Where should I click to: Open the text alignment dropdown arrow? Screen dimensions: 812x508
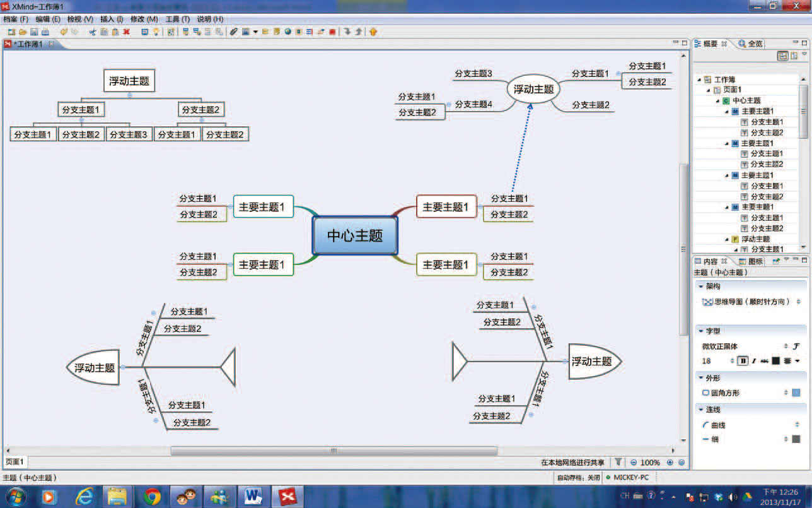pos(797,361)
